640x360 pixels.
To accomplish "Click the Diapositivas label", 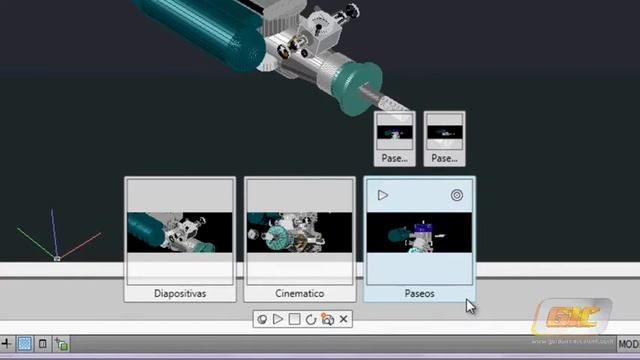I will tap(180, 293).
